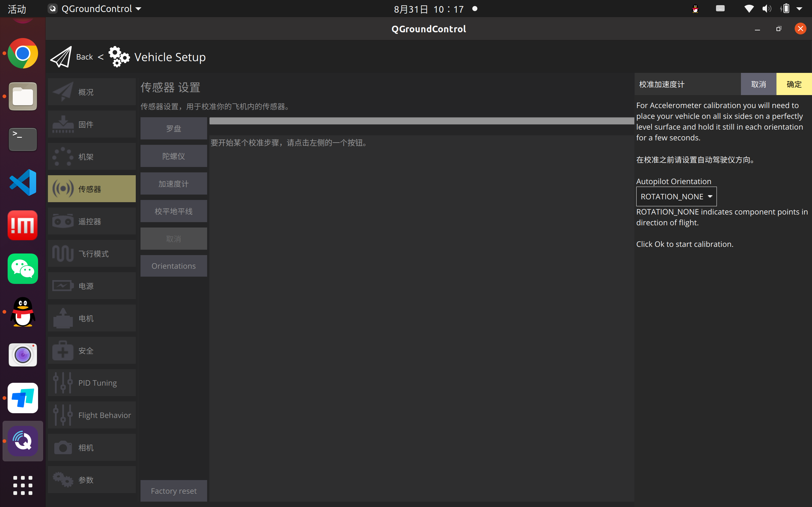
Task: Open the 相机 camera icon
Action: [63, 447]
